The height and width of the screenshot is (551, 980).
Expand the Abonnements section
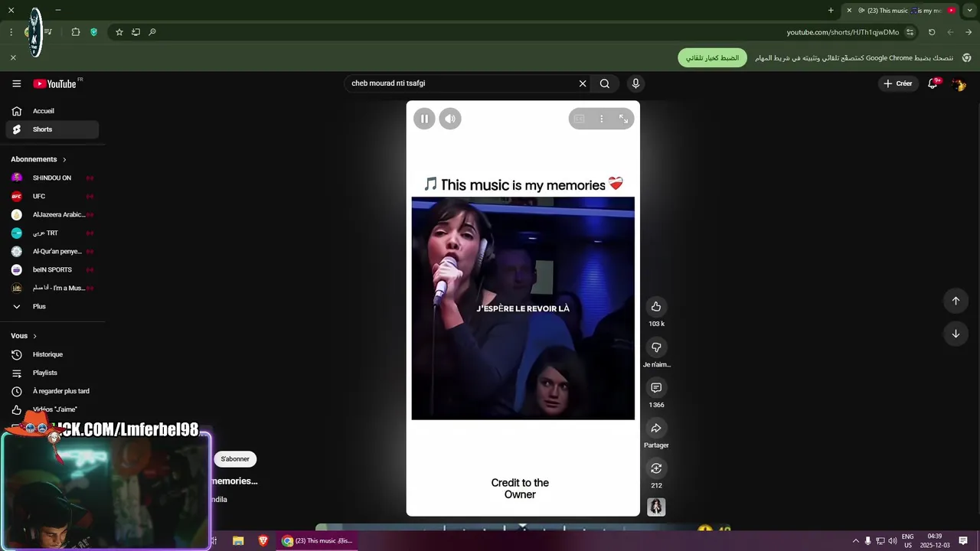(x=39, y=159)
